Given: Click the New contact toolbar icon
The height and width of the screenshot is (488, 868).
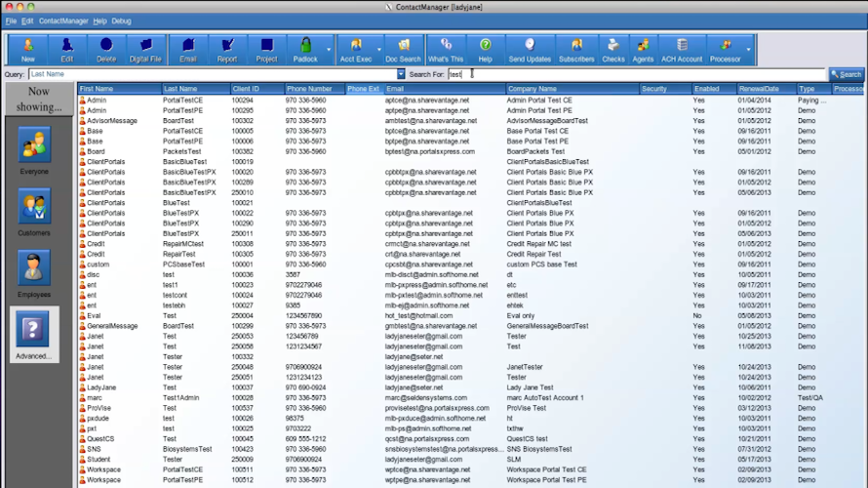Looking at the screenshot, I should (x=27, y=50).
